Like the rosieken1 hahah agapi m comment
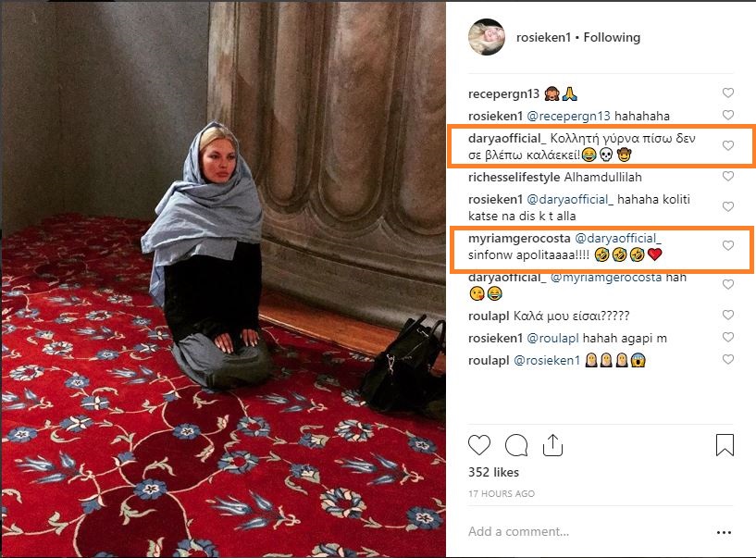The height and width of the screenshot is (558, 756). pos(727,337)
